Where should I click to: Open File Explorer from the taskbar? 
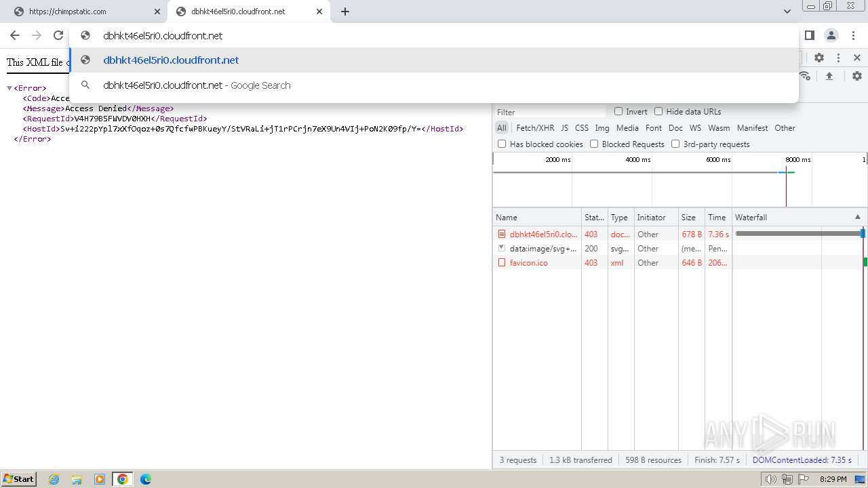coord(77,479)
